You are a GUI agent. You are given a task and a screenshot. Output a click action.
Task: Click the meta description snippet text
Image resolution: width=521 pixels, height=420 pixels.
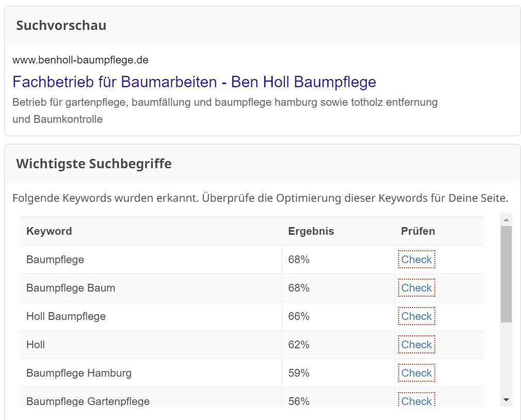pyautogui.click(x=225, y=110)
